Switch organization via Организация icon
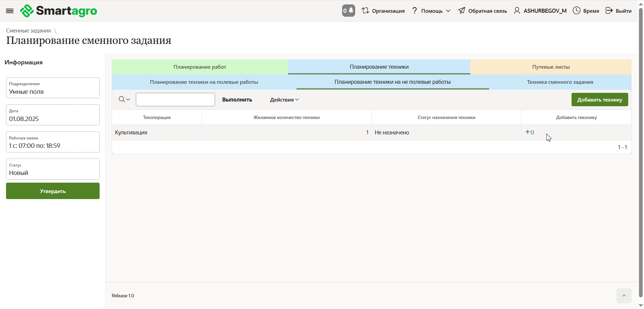Viewport: 644px width, 309px height. [x=383, y=11]
